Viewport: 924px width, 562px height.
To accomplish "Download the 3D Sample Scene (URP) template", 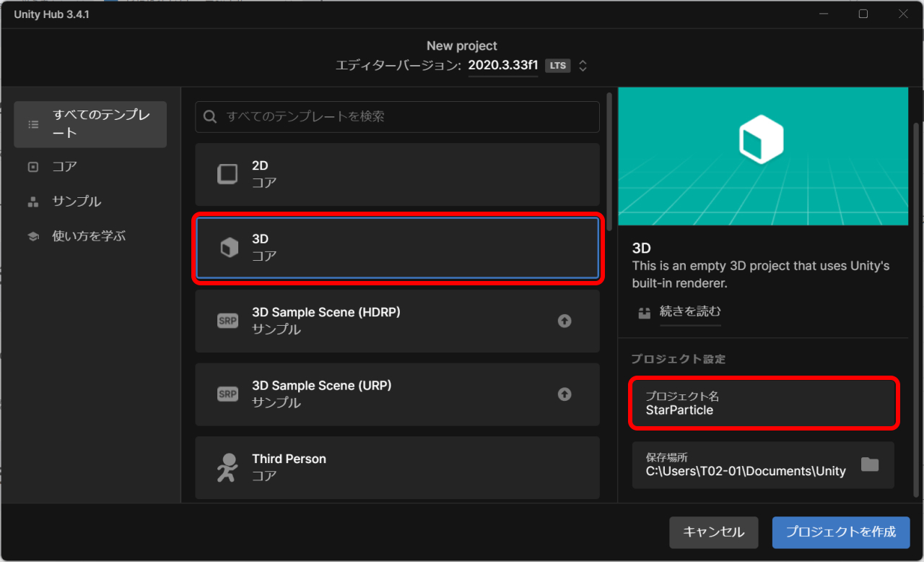I will point(565,394).
